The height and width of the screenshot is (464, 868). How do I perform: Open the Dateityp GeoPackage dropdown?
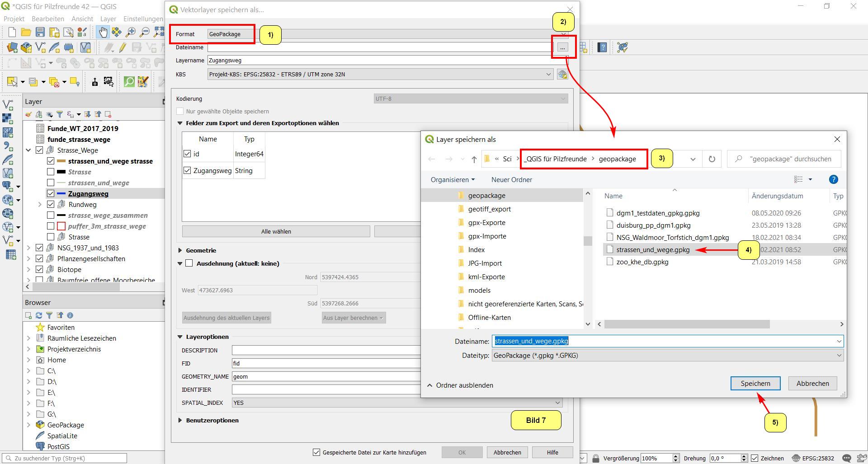(839, 356)
